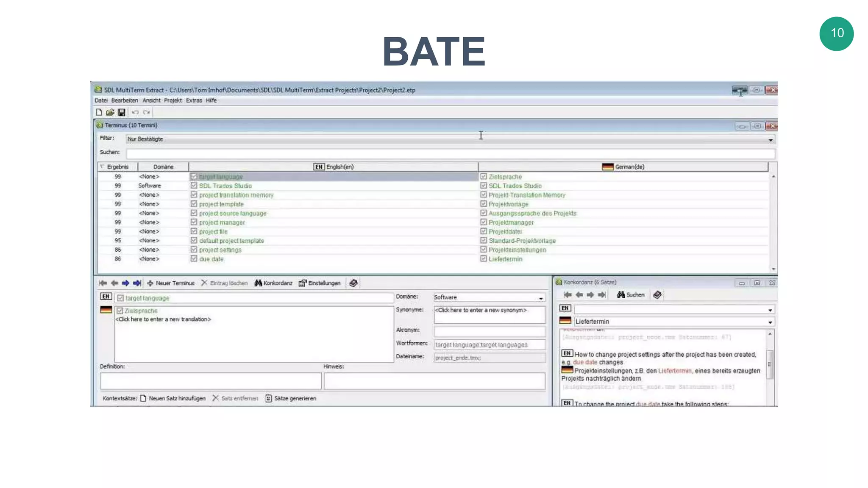Click the Akronym input field
Screen dimensions: 868x488
pos(490,331)
